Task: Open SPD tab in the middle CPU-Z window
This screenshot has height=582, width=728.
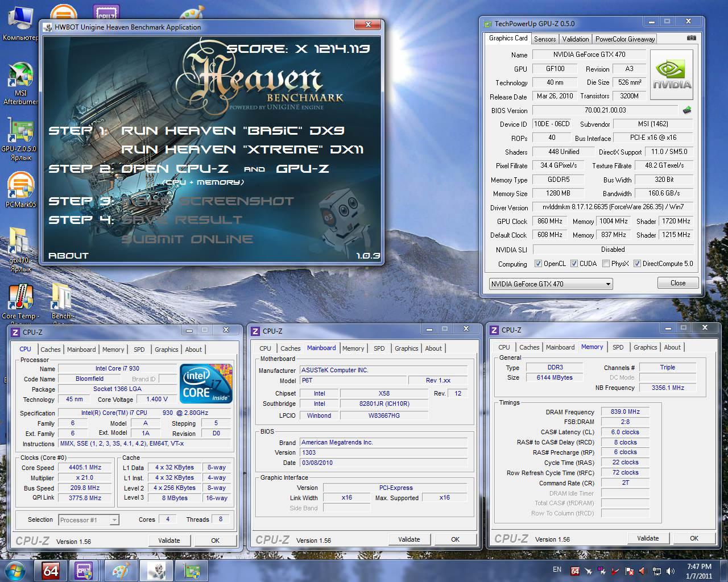Action: point(379,348)
